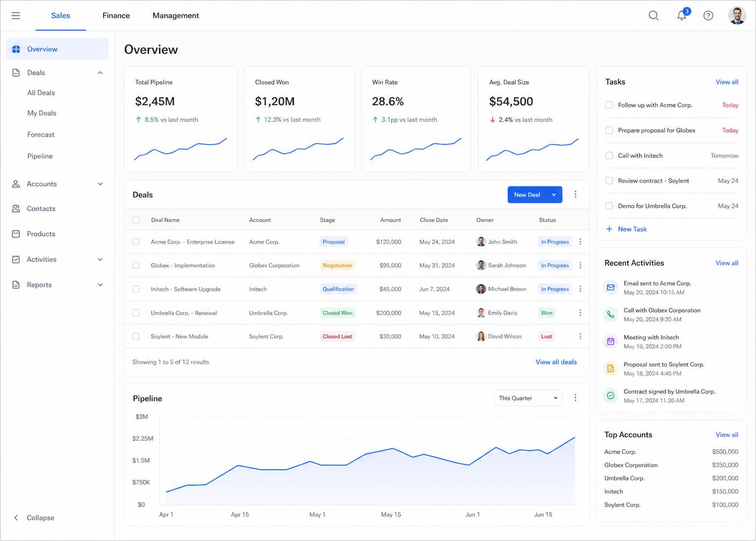
Task: Check the Prepare proposal for Globex task
Action: [x=609, y=130]
